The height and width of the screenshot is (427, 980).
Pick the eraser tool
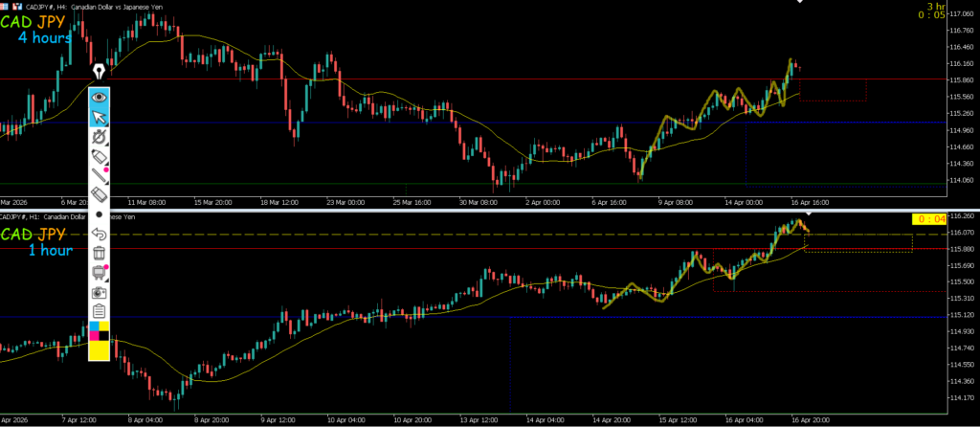click(100, 194)
